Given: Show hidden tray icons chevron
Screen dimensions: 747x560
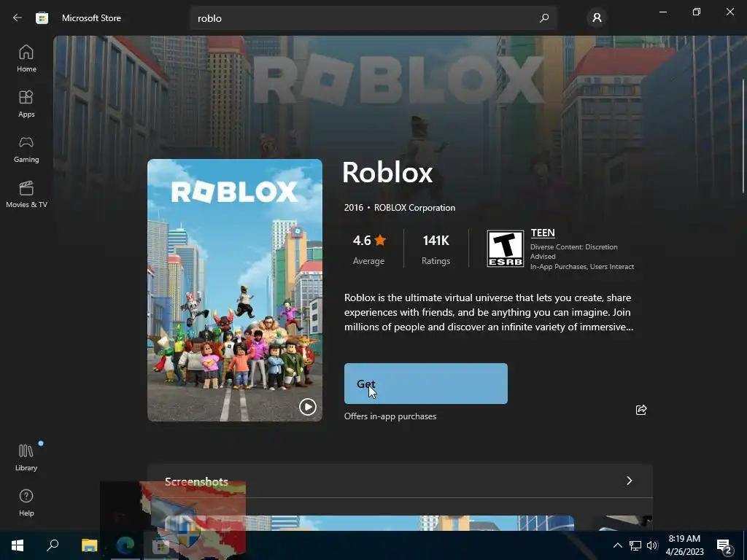Looking at the screenshot, I should [617, 545].
